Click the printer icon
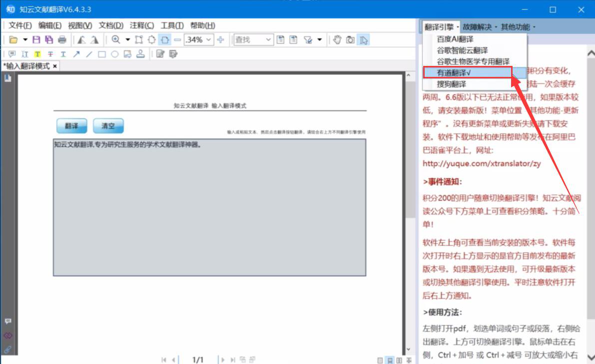Screen dimensions: 595x364 pyautogui.click(x=62, y=40)
